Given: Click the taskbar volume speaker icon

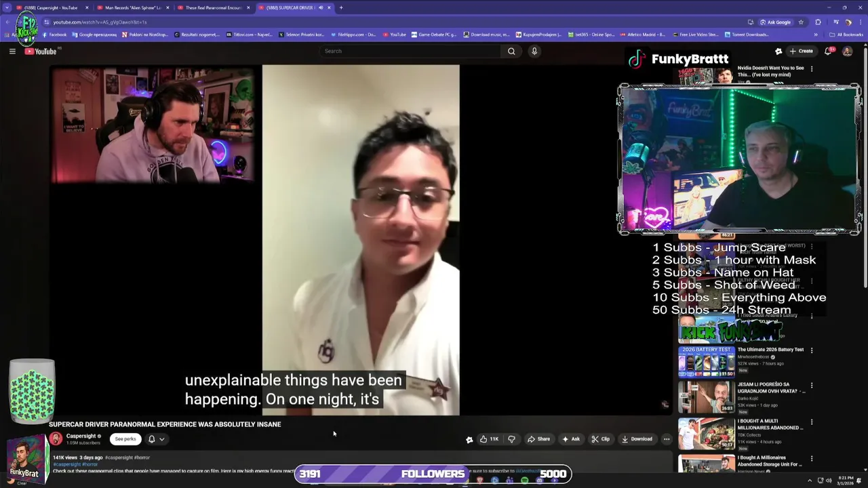Looking at the screenshot, I should tap(828, 481).
